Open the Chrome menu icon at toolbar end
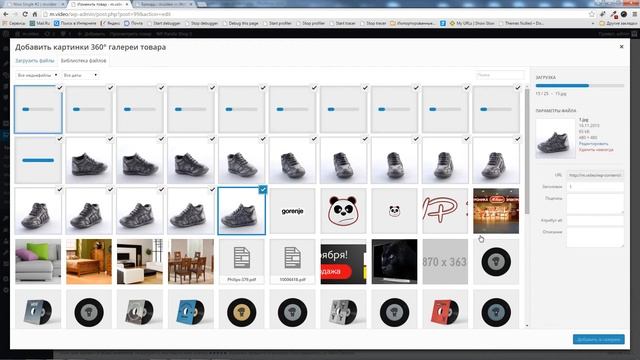The height and width of the screenshot is (360, 640). tap(635, 14)
